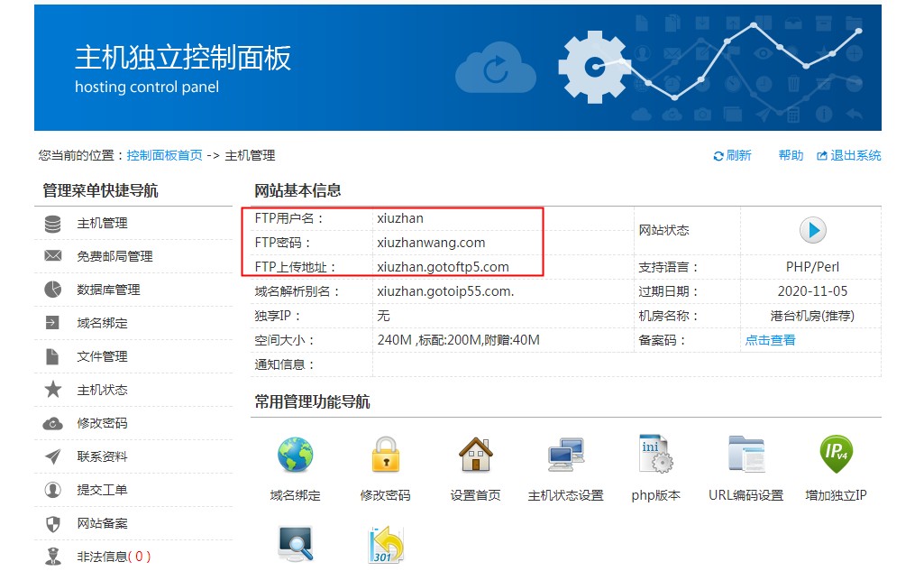
Task: Open 数据库管理 sidebar item
Action: 108,290
